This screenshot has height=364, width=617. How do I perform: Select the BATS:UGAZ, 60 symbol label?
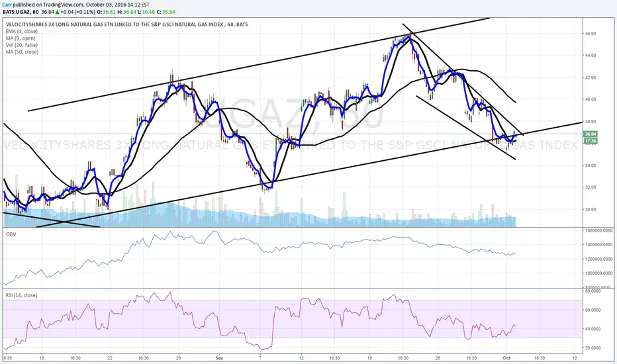pyautogui.click(x=21, y=12)
